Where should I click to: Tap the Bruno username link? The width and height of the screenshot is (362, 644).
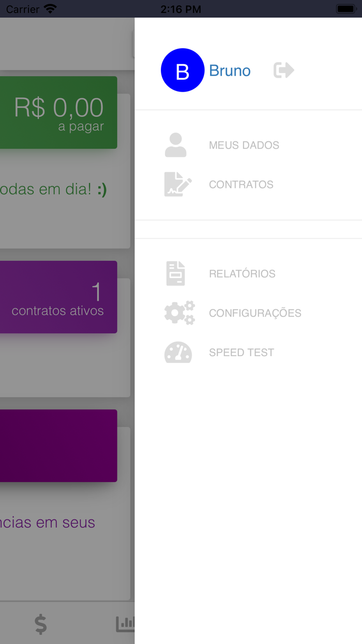click(230, 70)
